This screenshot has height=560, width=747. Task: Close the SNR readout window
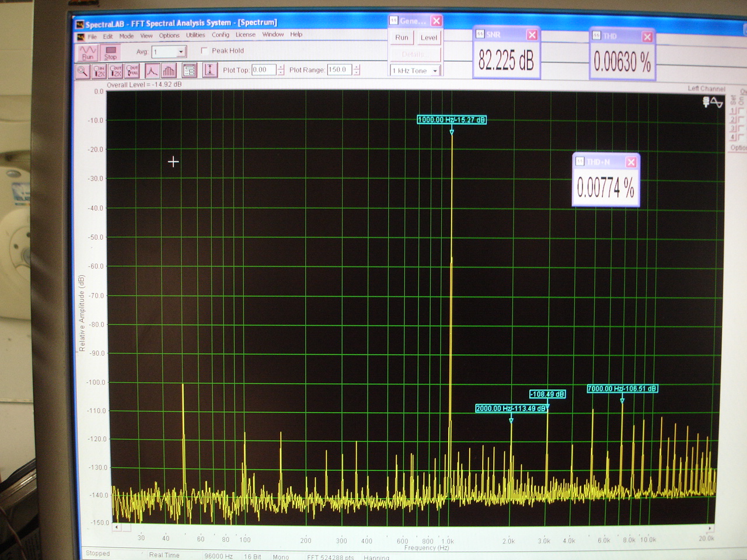click(x=532, y=35)
